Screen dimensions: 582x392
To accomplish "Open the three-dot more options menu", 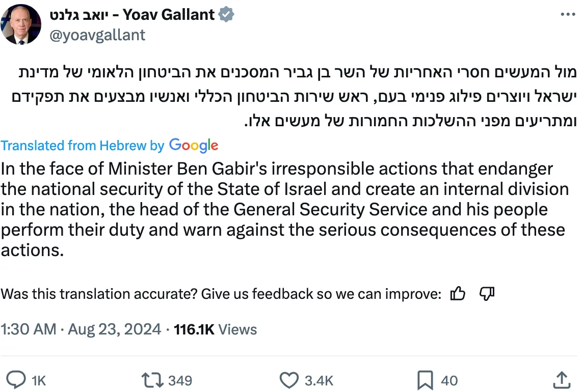I will click(x=568, y=15).
